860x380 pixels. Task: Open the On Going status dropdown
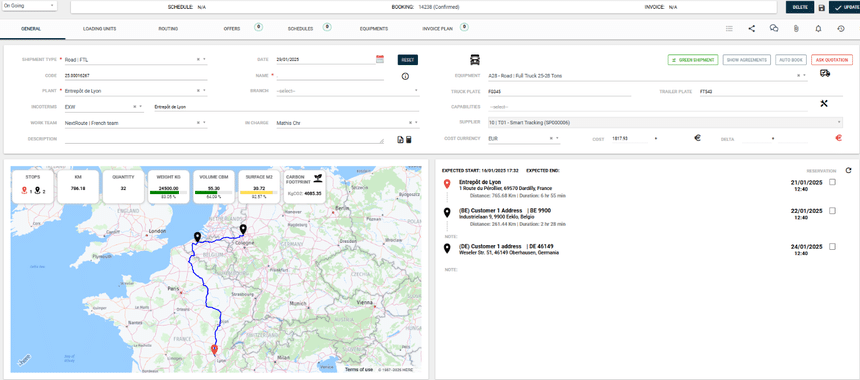click(x=29, y=5)
